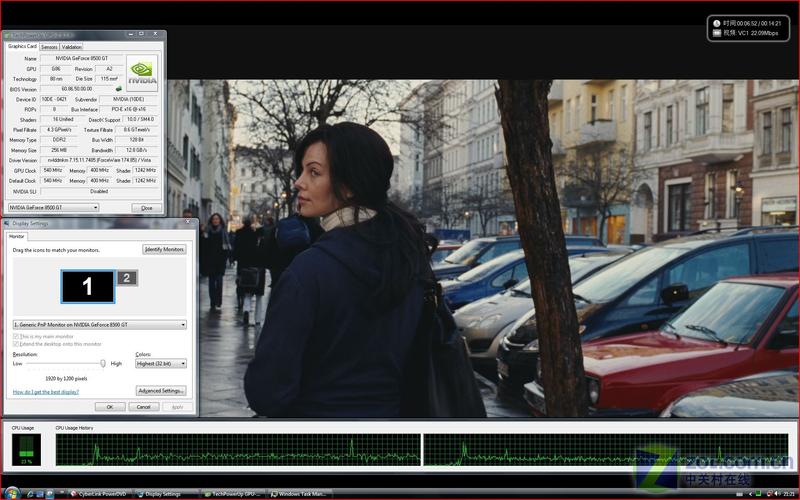Click the Driver Version field in GPU-Z
Screen dimensions: 800x500
[99, 160]
